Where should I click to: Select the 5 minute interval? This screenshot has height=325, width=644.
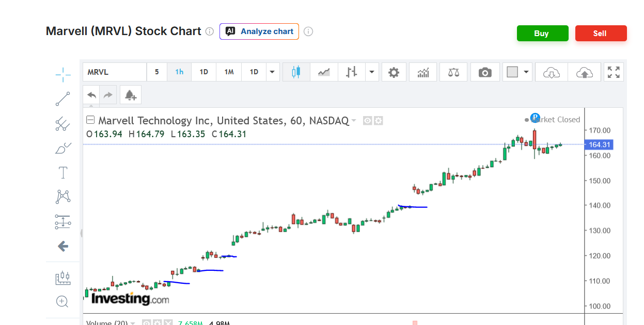(156, 72)
